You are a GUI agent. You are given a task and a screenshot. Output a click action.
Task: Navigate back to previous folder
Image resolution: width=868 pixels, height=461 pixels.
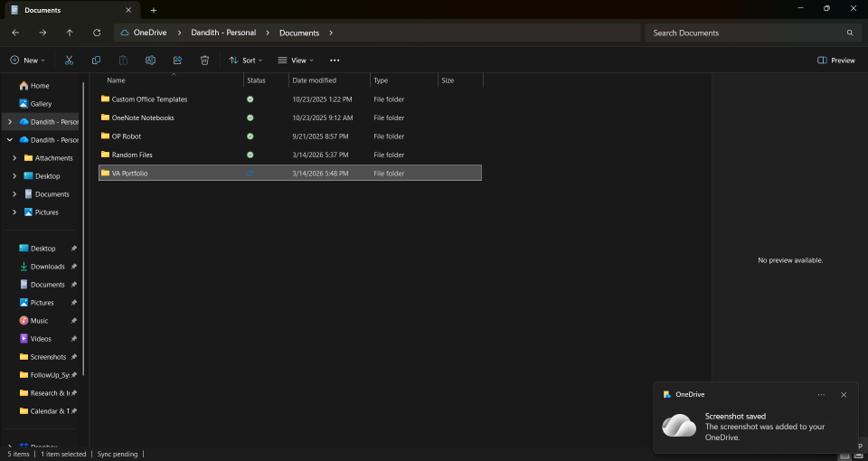[15, 33]
